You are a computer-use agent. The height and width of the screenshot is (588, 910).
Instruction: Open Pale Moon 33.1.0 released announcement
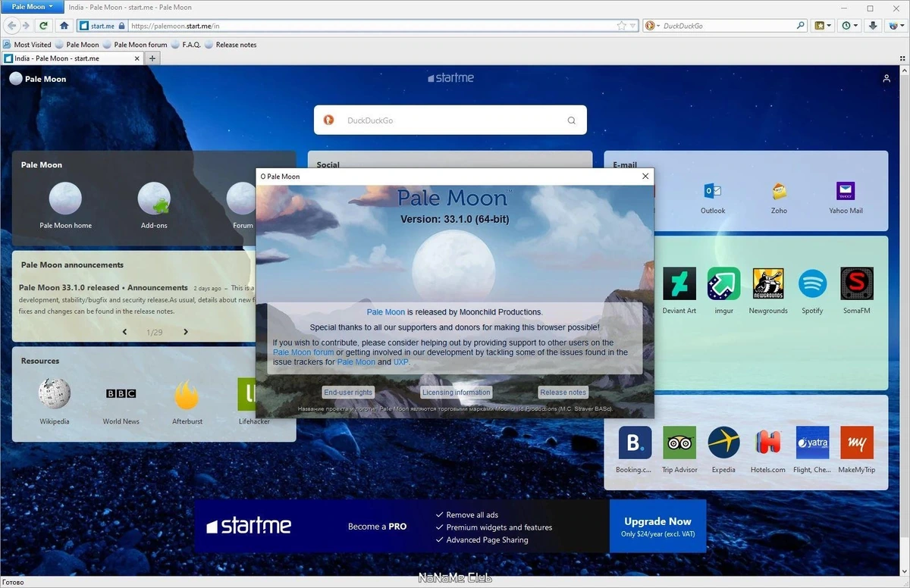tap(103, 288)
